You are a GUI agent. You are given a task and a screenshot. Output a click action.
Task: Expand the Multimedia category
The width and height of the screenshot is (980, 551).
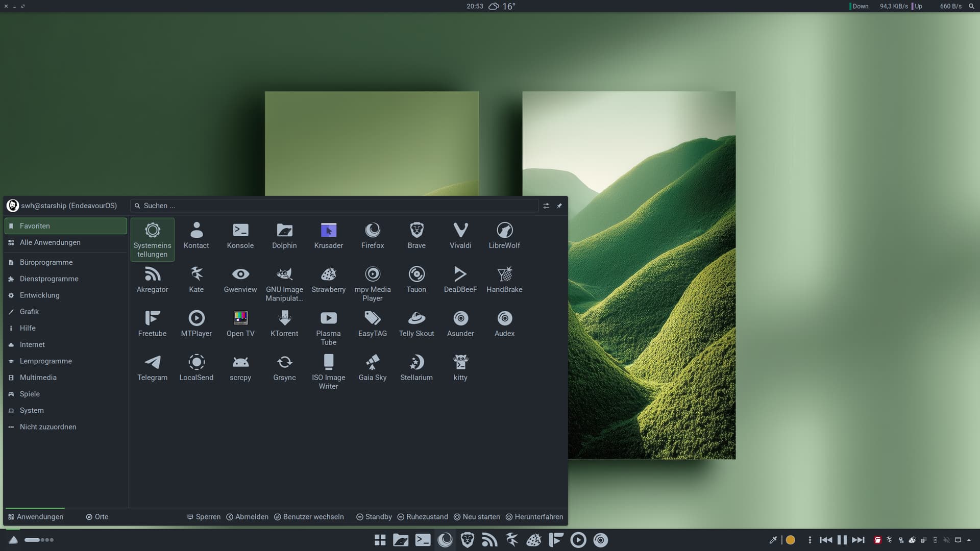[38, 378]
